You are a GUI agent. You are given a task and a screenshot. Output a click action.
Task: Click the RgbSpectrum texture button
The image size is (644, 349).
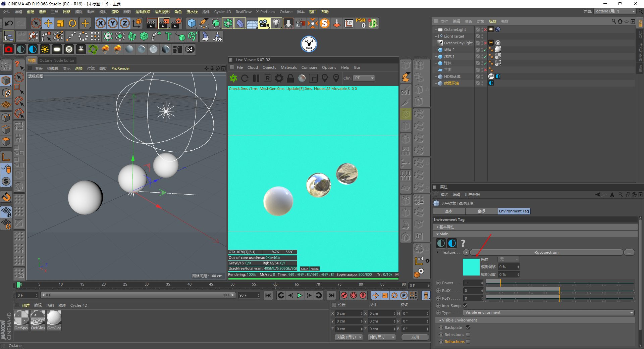coord(546,252)
